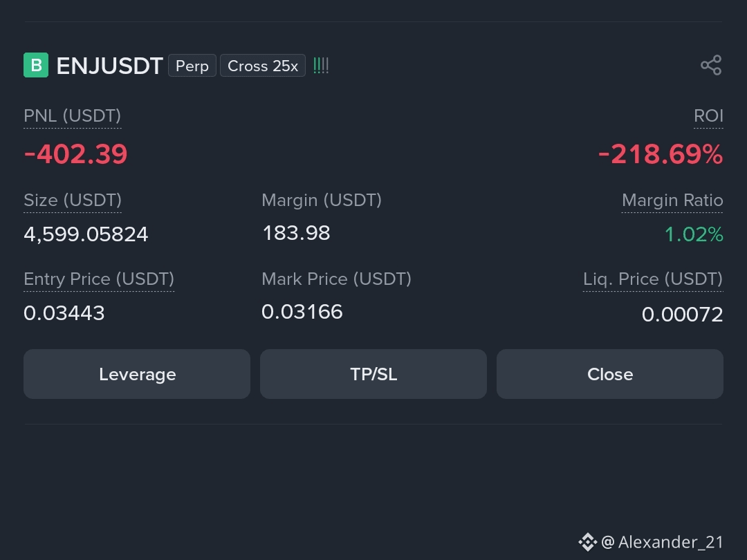Click the Liq. Price (USDT) label
Screen dimensions: 747x560
coord(653,279)
